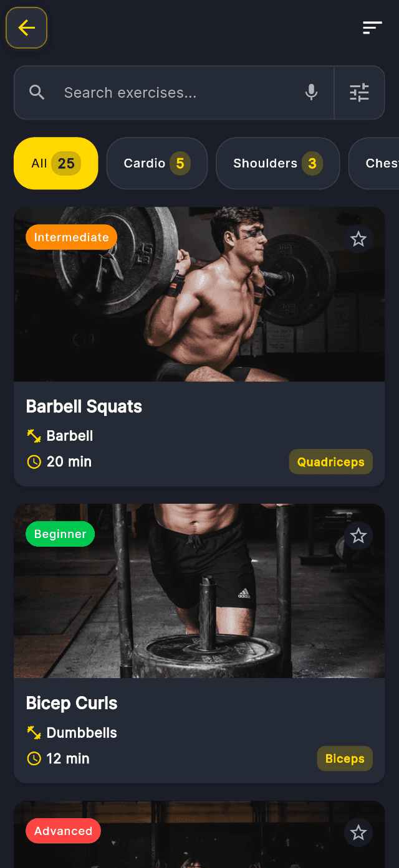Activate voice search microphone icon
The width and height of the screenshot is (399, 868).
point(311,93)
